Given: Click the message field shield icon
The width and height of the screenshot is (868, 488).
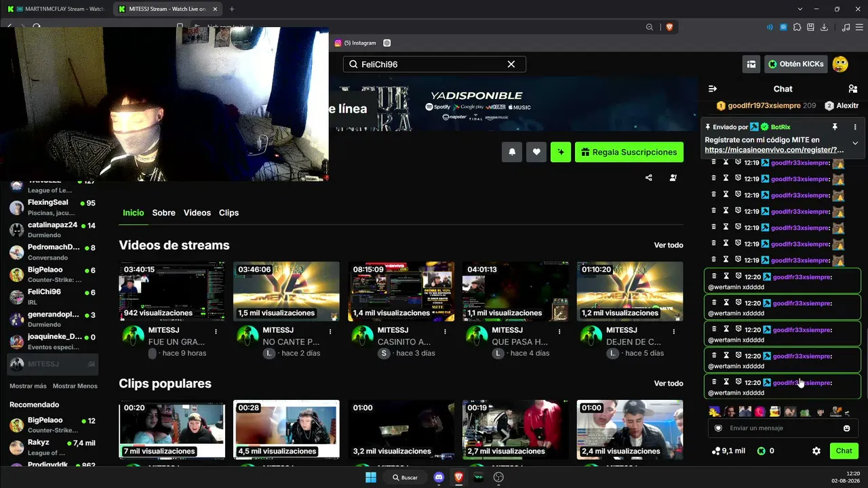Looking at the screenshot, I should pos(719,428).
